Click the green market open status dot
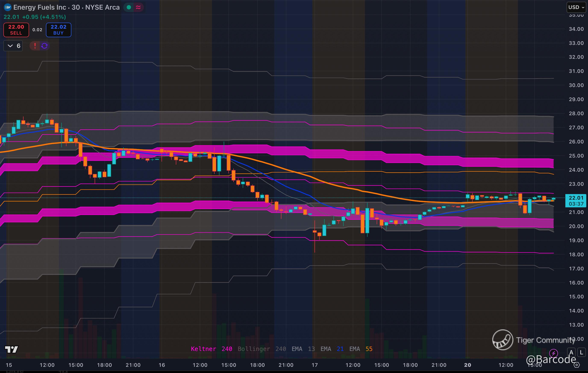Screen dimensions: 588x373 tap(129, 7)
